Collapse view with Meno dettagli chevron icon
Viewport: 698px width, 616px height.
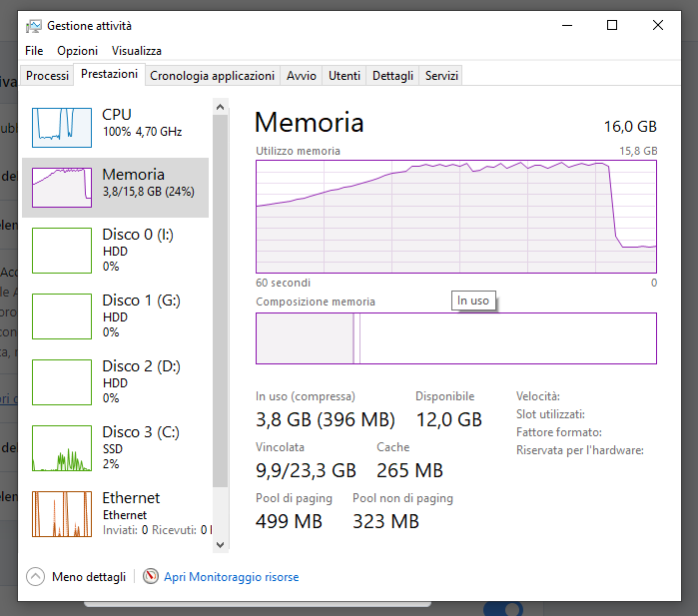pyautogui.click(x=35, y=577)
